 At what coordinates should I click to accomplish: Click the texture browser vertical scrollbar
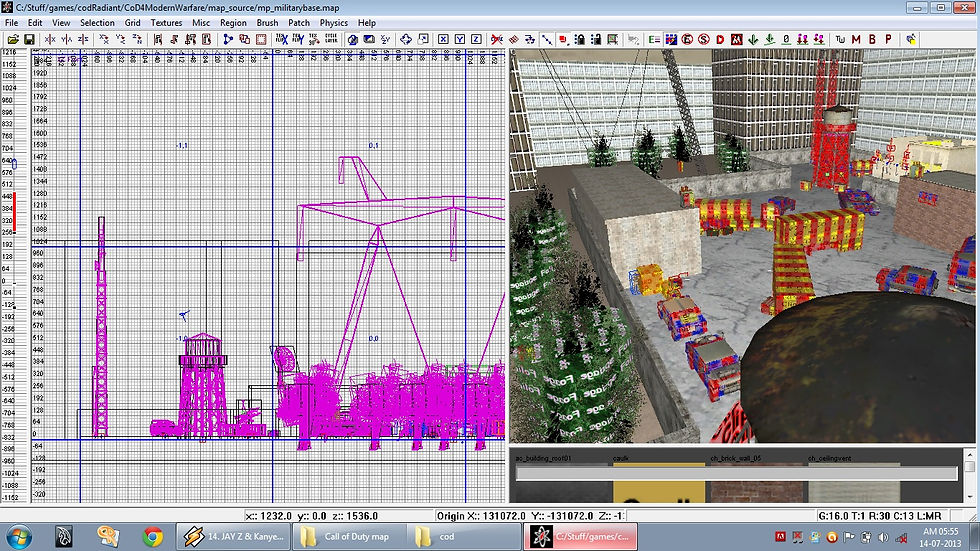(x=969, y=475)
